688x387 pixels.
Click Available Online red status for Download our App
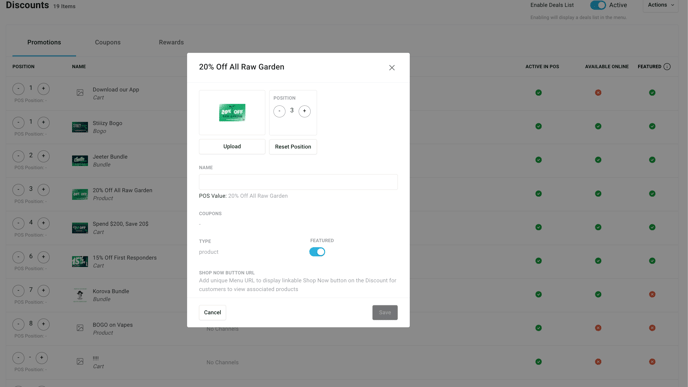[x=598, y=93]
